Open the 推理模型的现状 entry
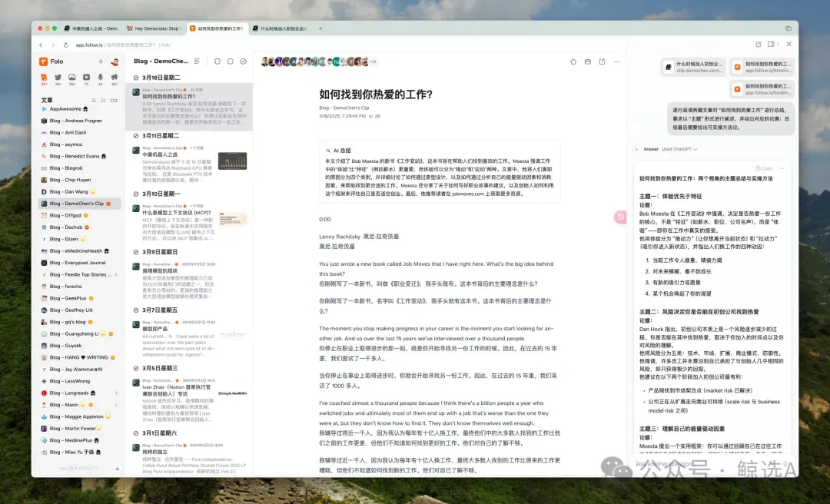The width and height of the screenshot is (830, 504). point(189,280)
